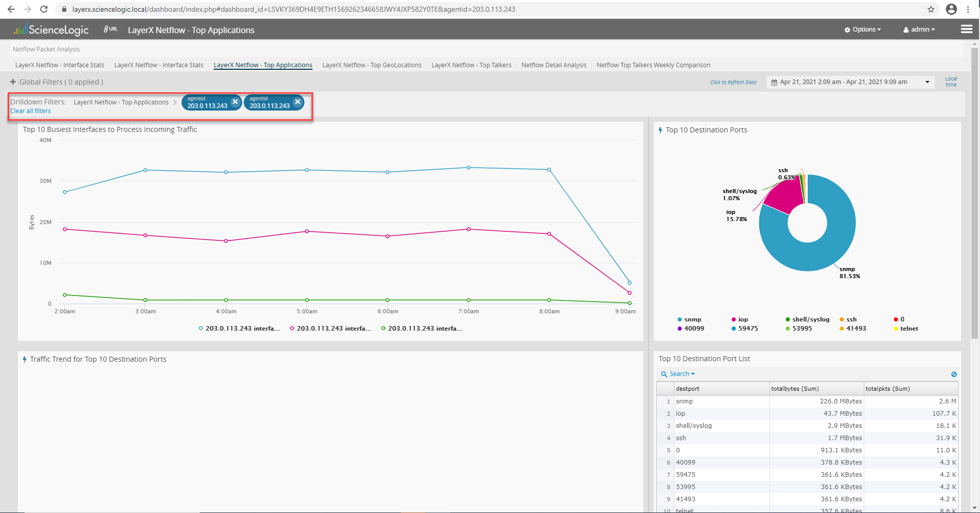The height and width of the screenshot is (513, 980).
Task: Remove the first agentid 203.0.113.243 filter chip
Action: [x=235, y=102]
